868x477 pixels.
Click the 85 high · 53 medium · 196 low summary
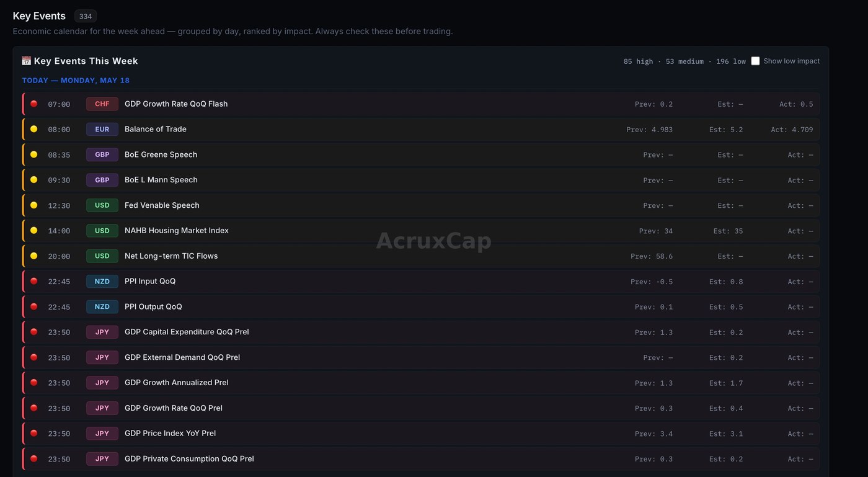[684, 61]
